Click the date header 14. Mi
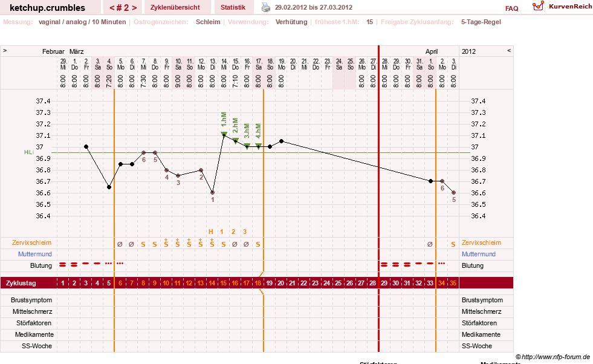The width and height of the screenshot is (593, 364). [224, 64]
